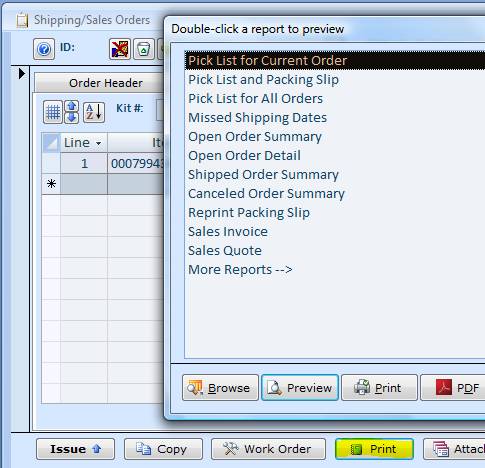Click the PDF export button

click(453, 387)
